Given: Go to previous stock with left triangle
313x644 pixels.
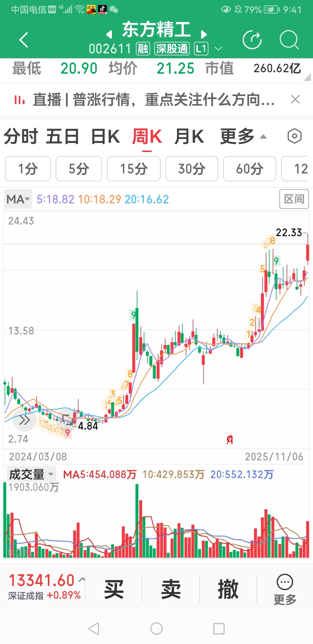Looking at the screenshot, I should tap(109, 35).
